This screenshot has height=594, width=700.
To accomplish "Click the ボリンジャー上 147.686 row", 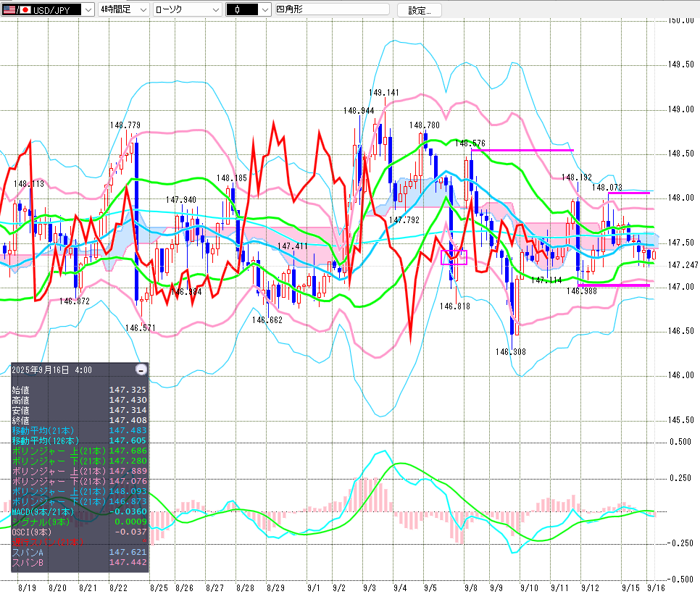I will pos(80,451).
